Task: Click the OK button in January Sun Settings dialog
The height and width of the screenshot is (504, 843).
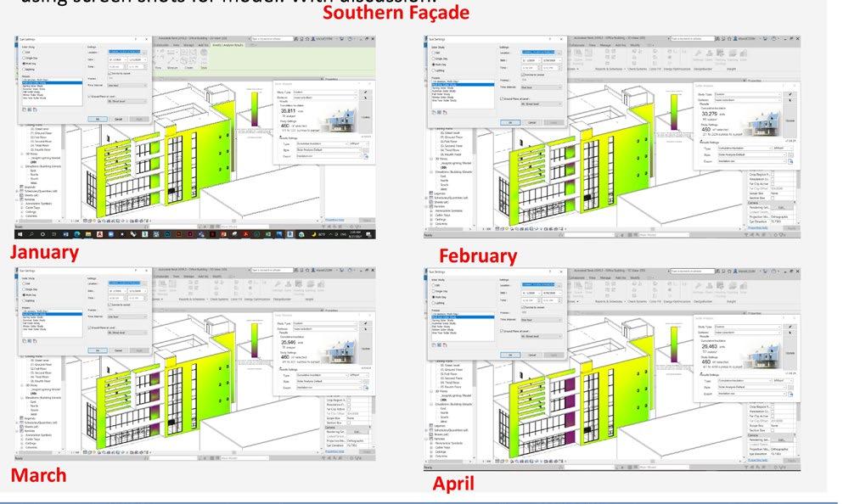Action: coord(98,120)
